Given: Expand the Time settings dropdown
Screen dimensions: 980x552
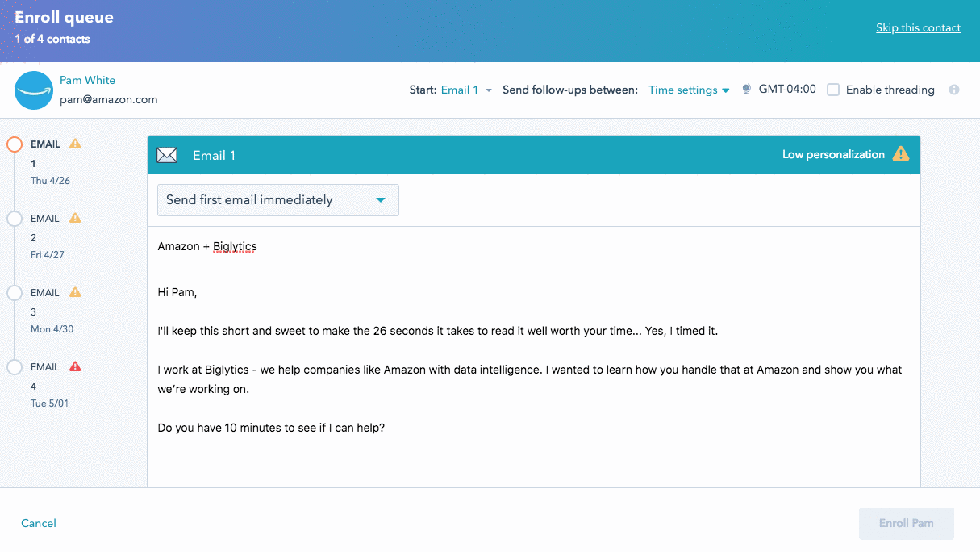Looking at the screenshot, I should 689,90.
